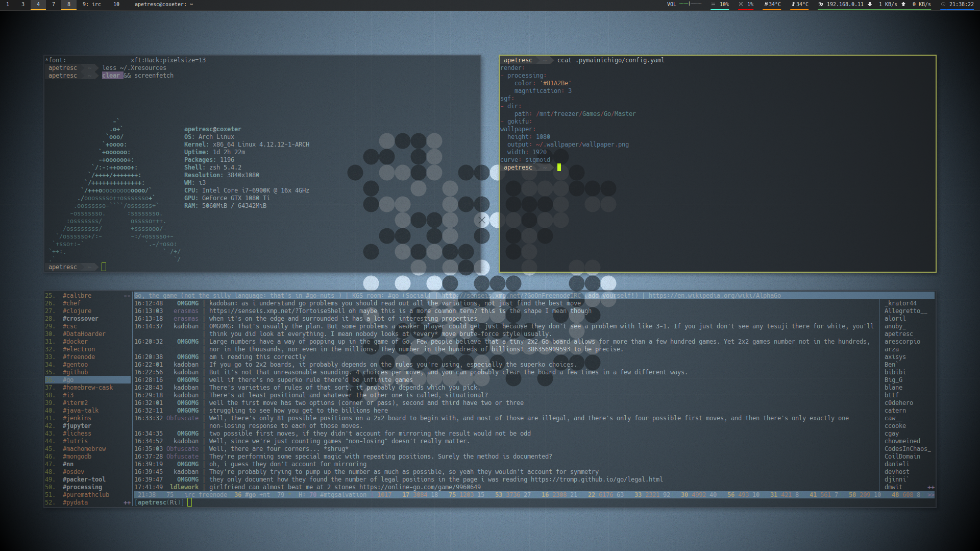Switch to workspace 10
This screenshot has width=980, height=551.
click(x=116, y=4)
